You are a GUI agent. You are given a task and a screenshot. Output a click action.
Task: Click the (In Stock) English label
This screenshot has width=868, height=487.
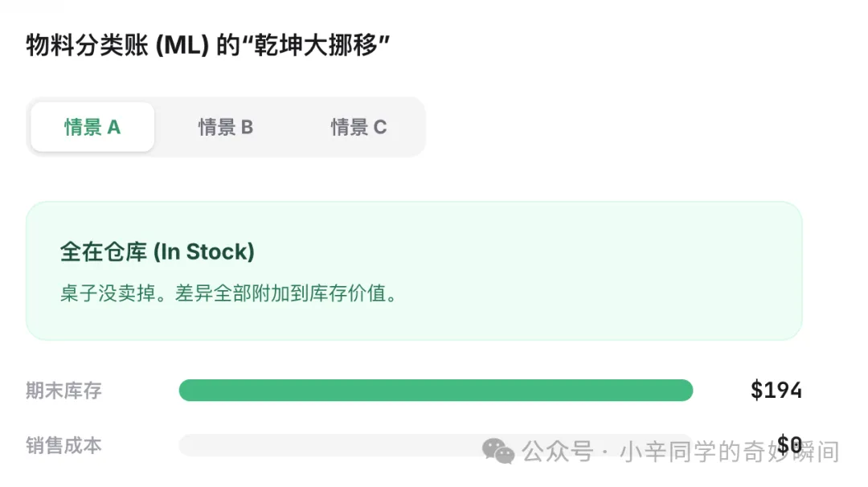pyautogui.click(x=203, y=252)
